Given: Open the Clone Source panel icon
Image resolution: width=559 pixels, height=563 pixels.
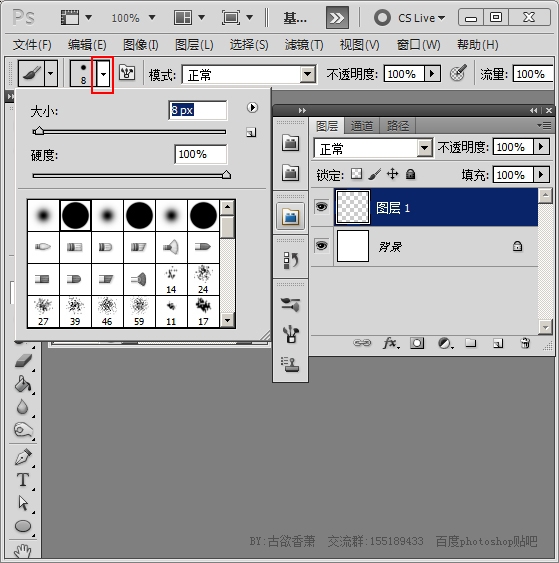Looking at the screenshot, I should point(290,364).
